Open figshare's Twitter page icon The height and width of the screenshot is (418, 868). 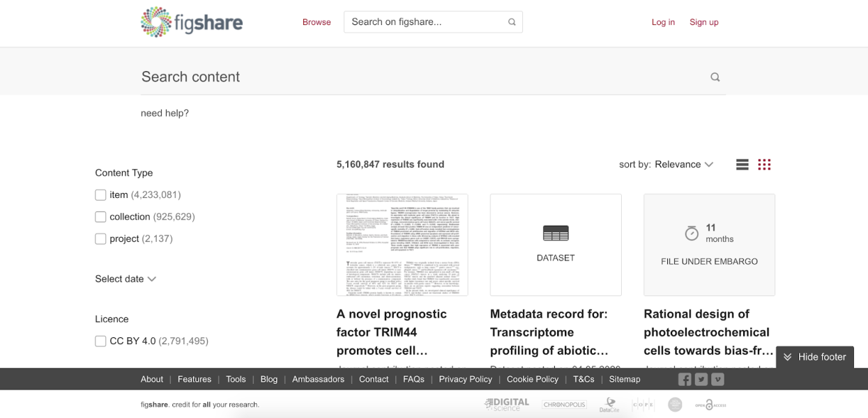701,379
